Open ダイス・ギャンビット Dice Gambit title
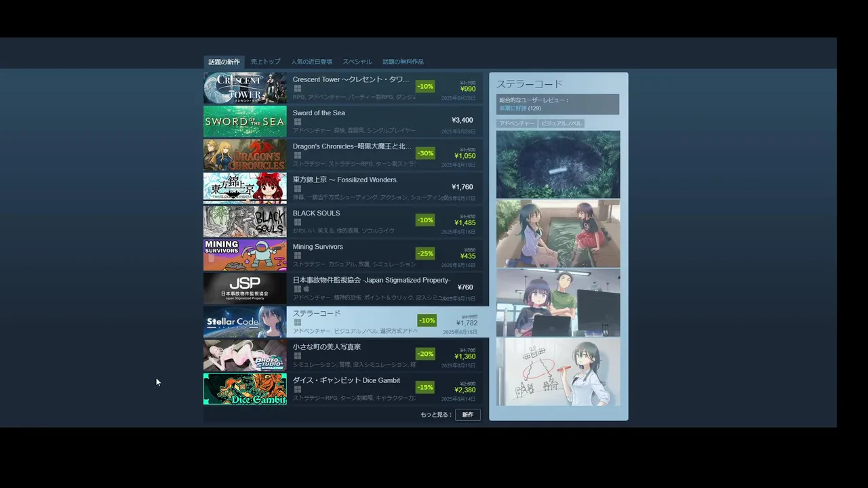Screen dimensions: 868x488 click(x=347, y=380)
